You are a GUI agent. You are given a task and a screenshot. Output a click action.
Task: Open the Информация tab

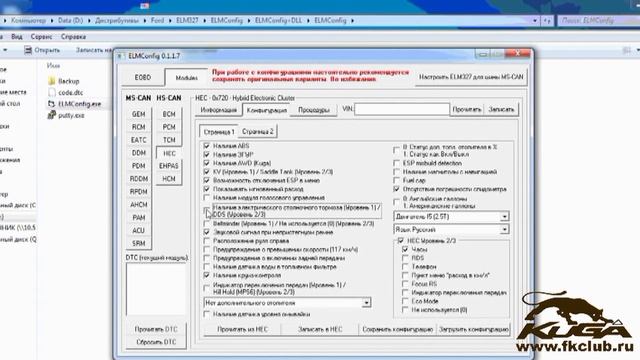(219, 110)
